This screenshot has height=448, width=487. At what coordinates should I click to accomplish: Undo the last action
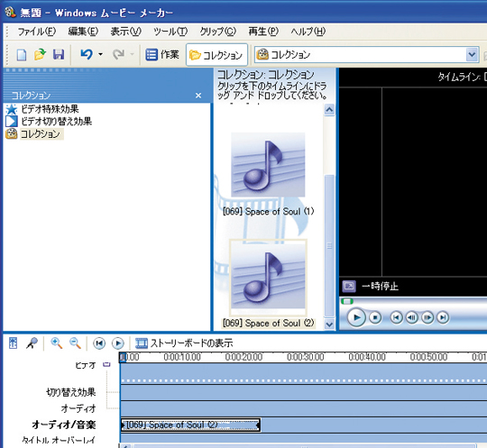click(87, 54)
